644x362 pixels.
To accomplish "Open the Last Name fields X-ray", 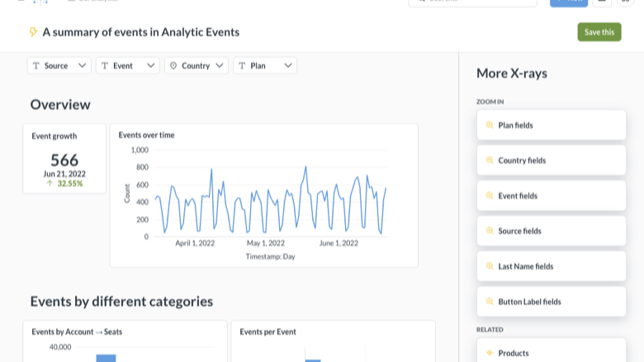I will [552, 266].
